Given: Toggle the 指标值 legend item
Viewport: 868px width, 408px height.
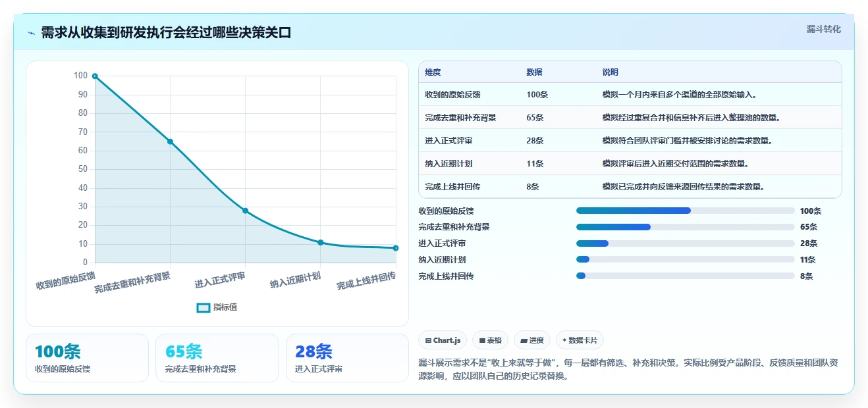Looking at the screenshot, I should pos(217,307).
